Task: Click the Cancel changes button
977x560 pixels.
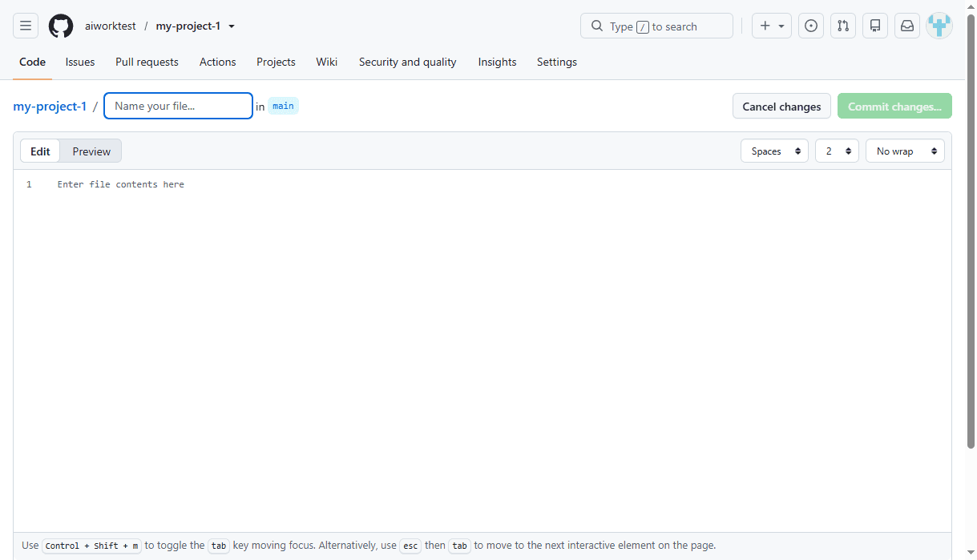Action: (x=781, y=106)
